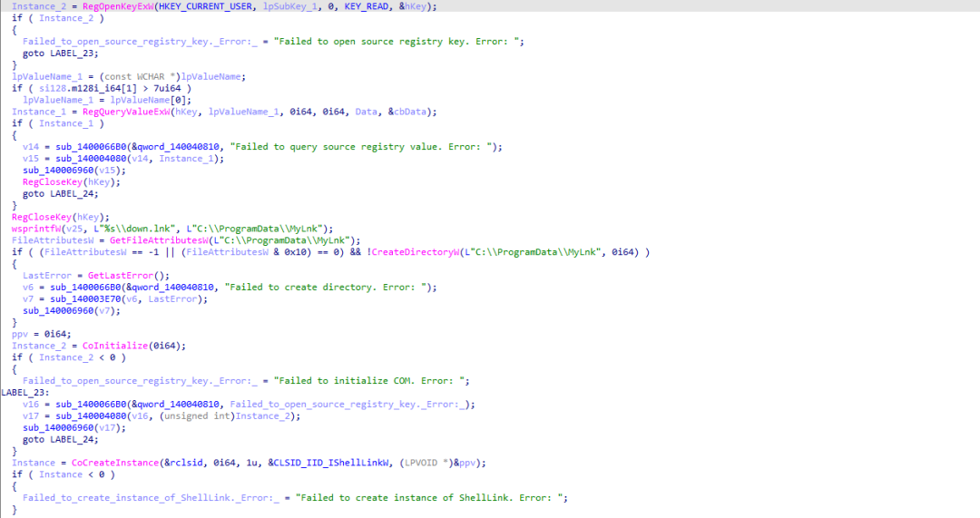Select the RegOpenKeyExW function call
Viewport: 980px width, 518px height.
(x=118, y=6)
